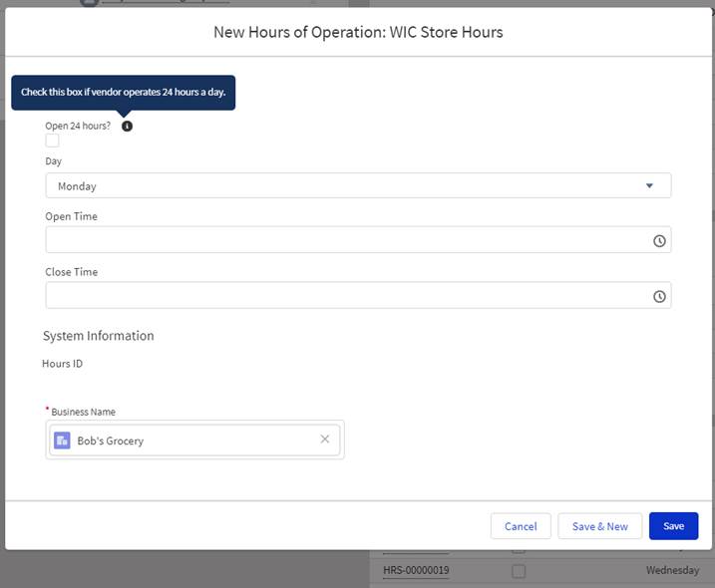Remove Bob's Grocery with the X icon
The width and height of the screenshot is (715, 588).
tap(324, 440)
